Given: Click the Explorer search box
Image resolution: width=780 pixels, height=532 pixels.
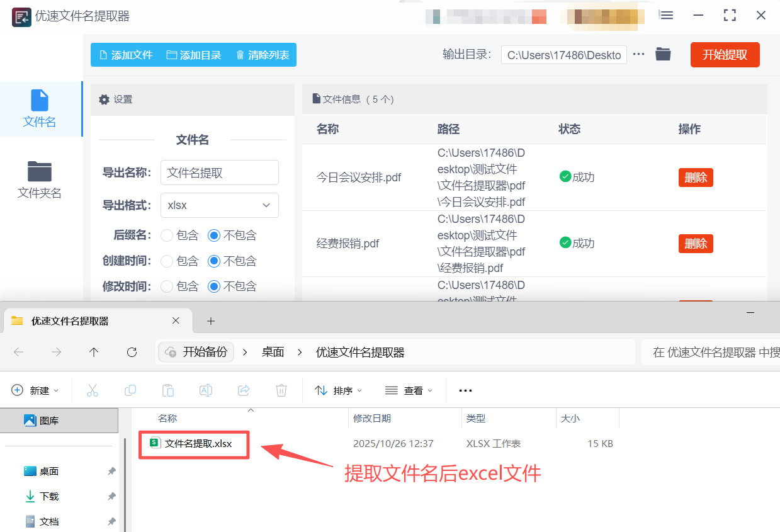Looking at the screenshot, I should click(710, 352).
